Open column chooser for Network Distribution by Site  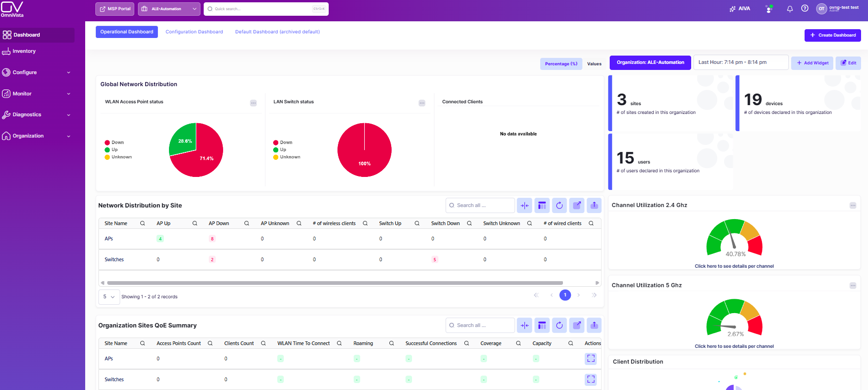pos(542,205)
